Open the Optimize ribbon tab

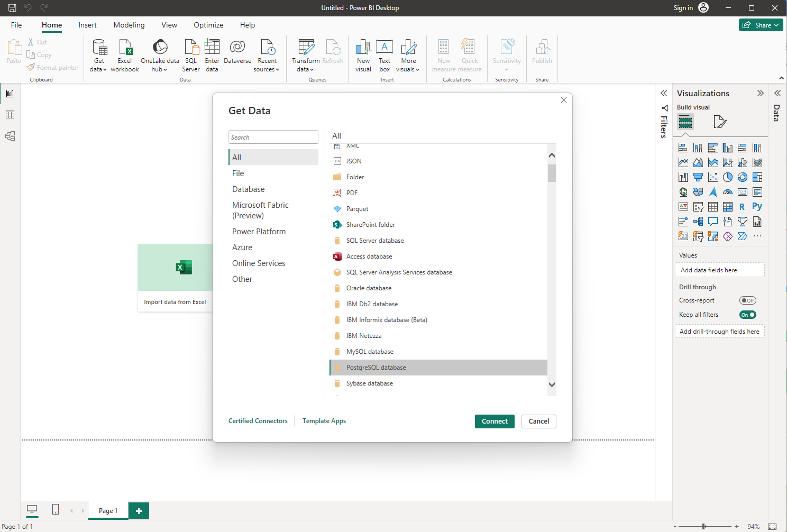[208, 25]
